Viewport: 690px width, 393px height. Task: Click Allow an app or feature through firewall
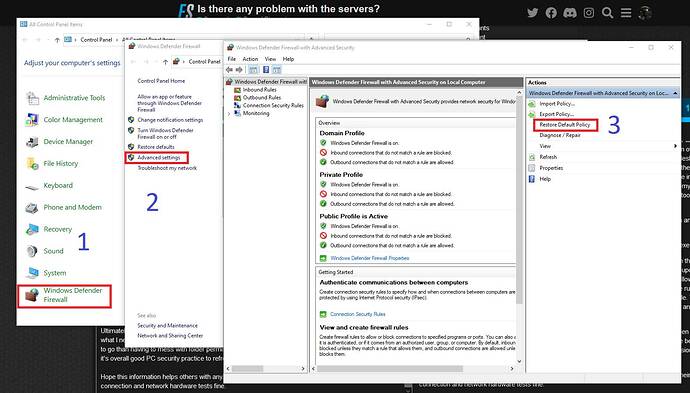coord(169,103)
